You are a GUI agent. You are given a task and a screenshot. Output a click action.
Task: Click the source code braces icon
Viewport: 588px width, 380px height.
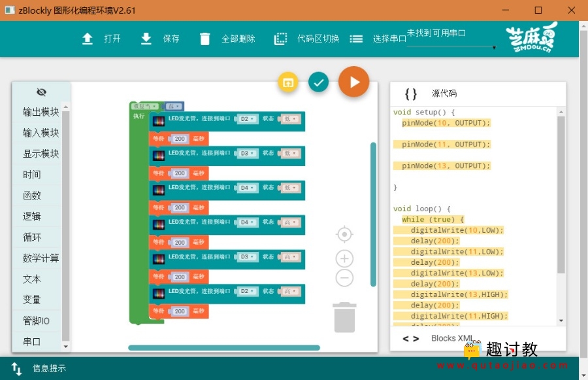point(411,94)
